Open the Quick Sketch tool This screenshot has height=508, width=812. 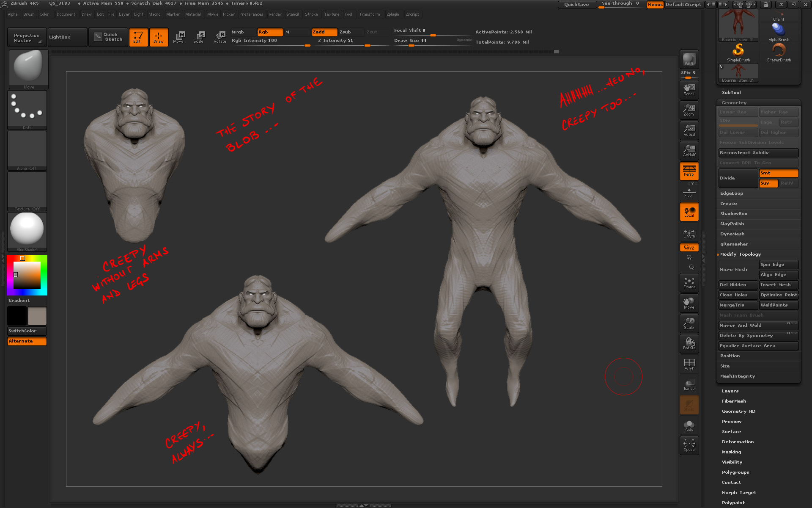pyautogui.click(x=108, y=37)
